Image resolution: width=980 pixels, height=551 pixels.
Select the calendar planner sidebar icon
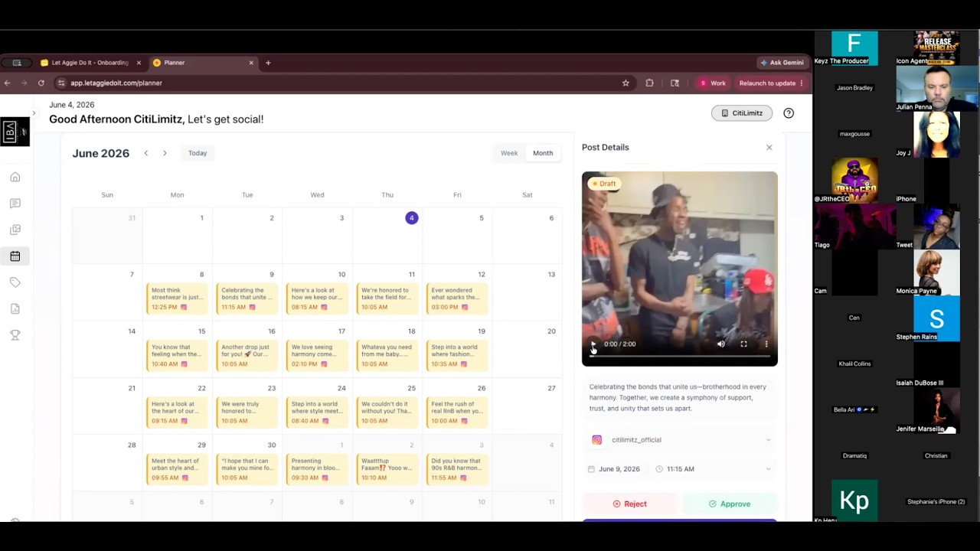[15, 256]
